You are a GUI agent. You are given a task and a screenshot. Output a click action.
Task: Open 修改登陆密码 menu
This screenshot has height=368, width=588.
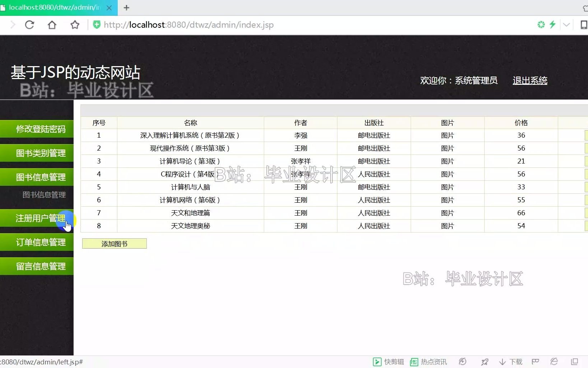(x=37, y=129)
